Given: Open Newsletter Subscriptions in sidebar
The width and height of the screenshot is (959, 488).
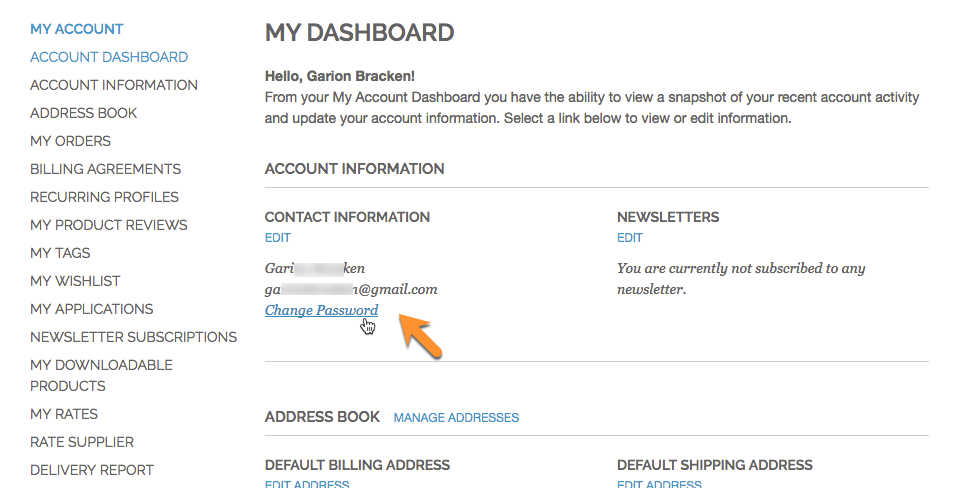Looking at the screenshot, I should coord(133,337).
